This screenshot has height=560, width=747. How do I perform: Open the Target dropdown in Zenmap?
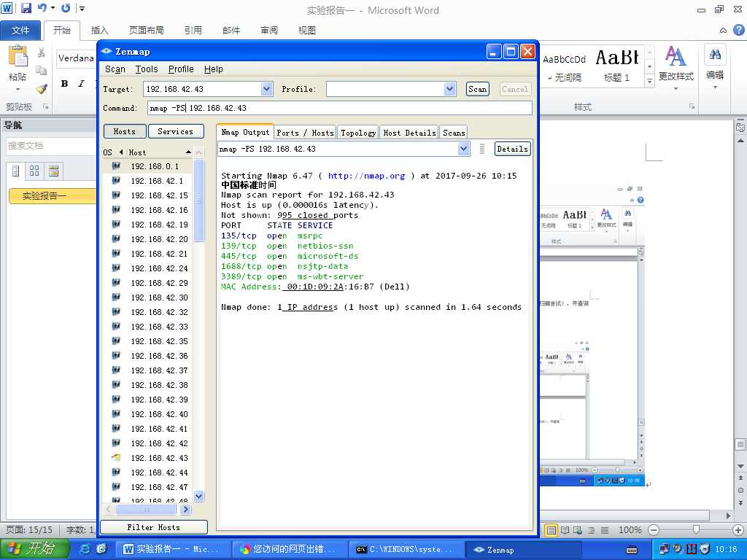click(267, 89)
